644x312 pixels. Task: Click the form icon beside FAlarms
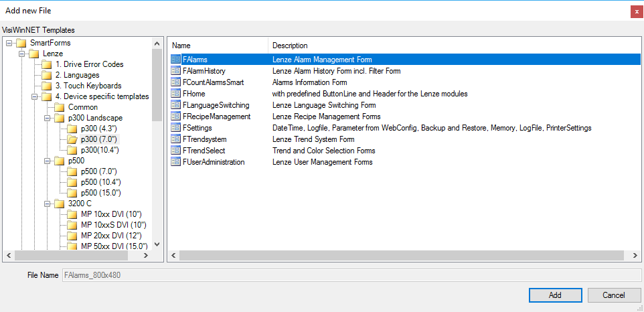tap(176, 60)
